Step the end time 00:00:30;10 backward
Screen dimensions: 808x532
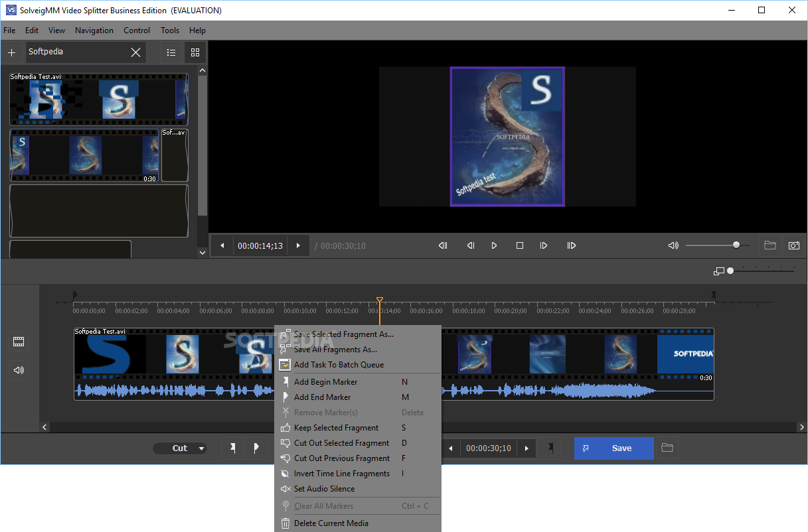pyautogui.click(x=451, y=448)
